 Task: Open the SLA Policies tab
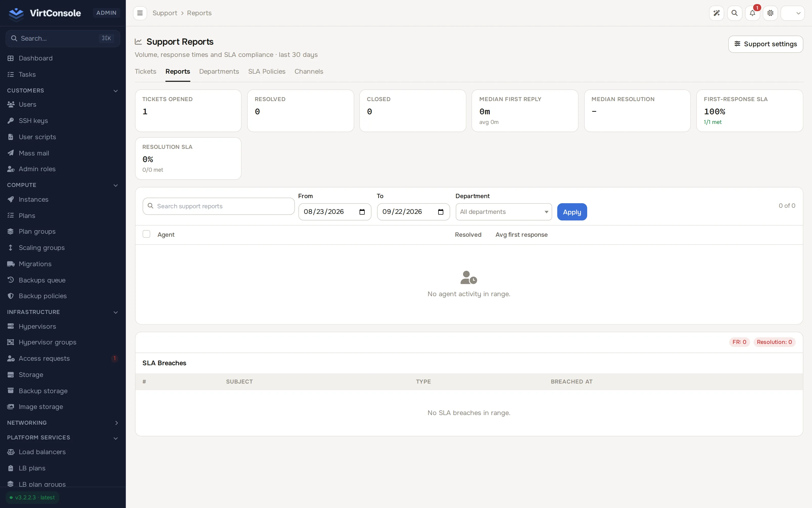(x=267, y=71)
